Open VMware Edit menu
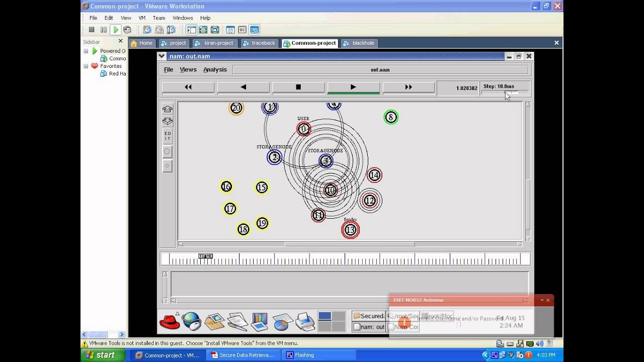This screenshot has height=362, width=644. 109,18
